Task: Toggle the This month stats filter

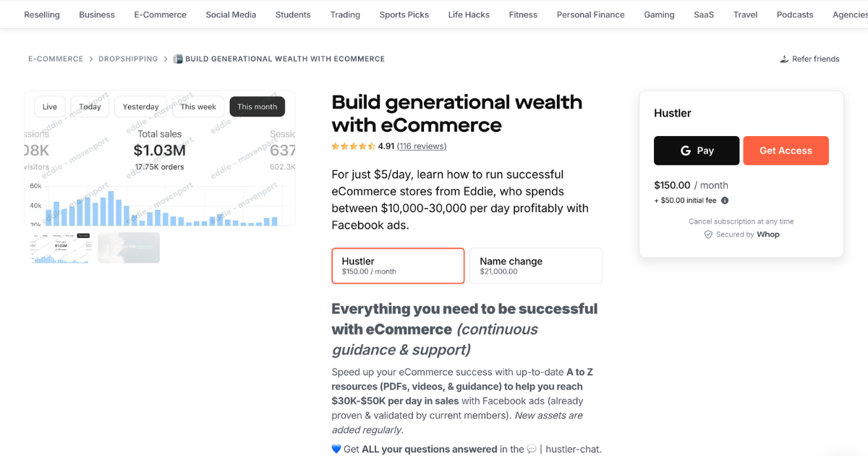Action: click(x=257, y=106)
